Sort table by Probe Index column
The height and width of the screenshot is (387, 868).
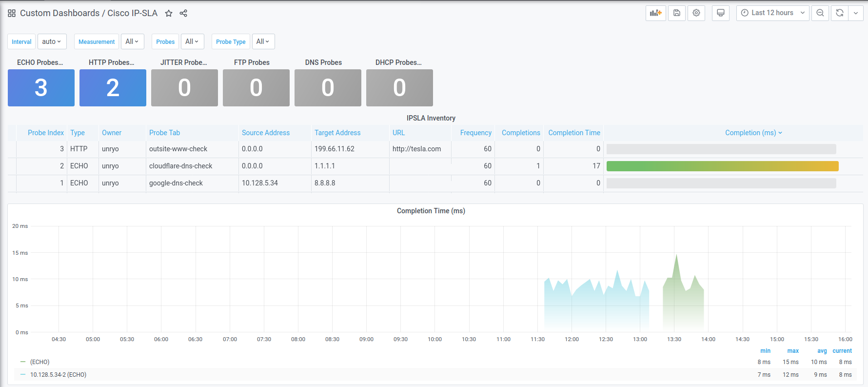pos(46,133)
